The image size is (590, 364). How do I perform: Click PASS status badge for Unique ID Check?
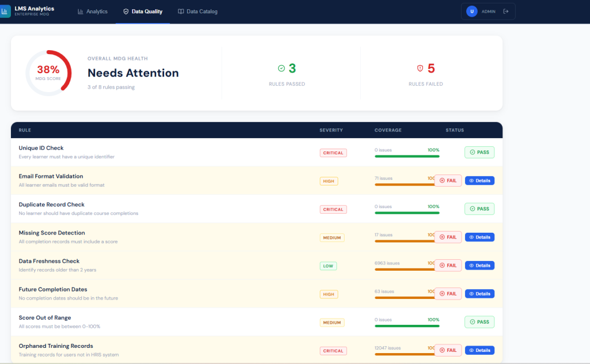coord(479,153)
